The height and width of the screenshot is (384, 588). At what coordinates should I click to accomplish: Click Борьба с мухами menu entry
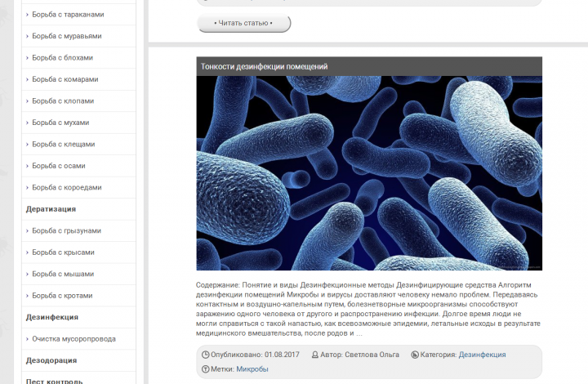pyautogui.click(x=60, y=123)
